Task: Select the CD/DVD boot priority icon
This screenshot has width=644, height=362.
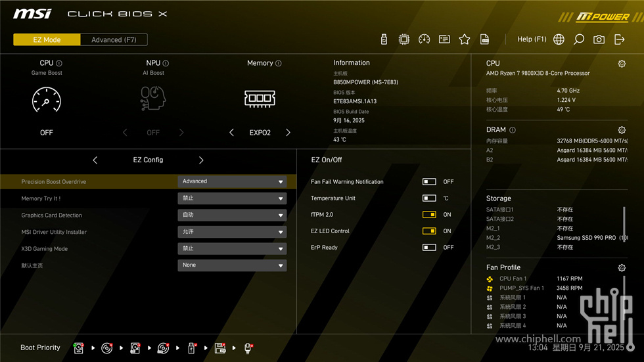Action: (x=106, y=348)
